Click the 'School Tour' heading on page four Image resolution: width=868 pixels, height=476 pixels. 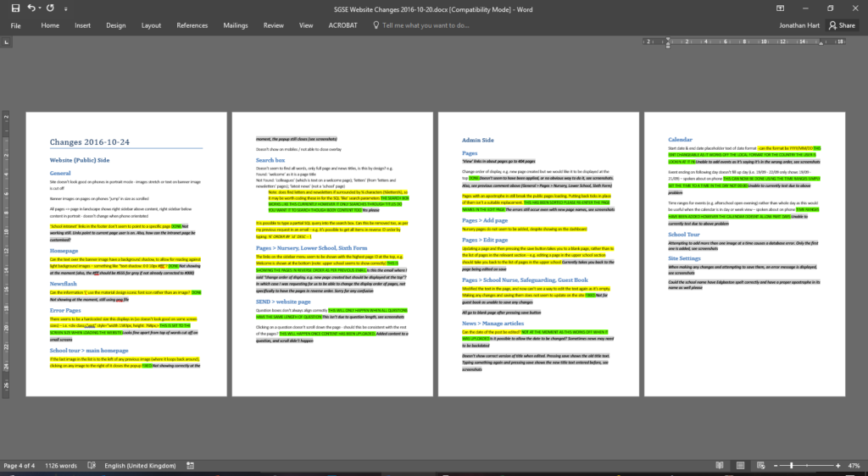(x=684, y=235)
